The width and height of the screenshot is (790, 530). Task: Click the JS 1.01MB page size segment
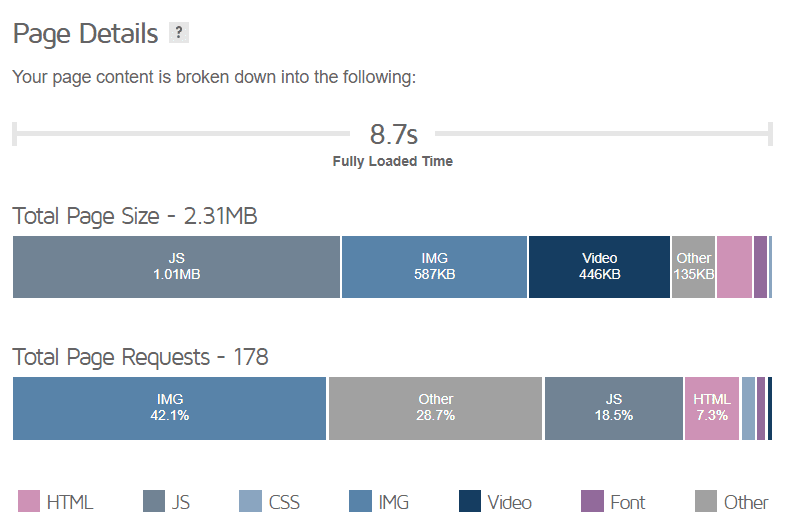pos(176,266)
